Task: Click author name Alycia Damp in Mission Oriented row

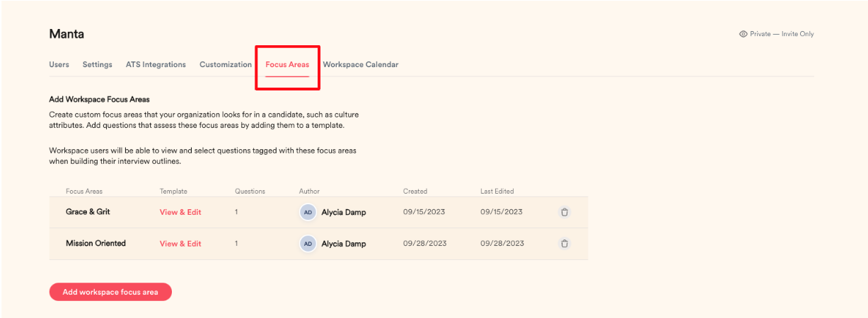Action: point(344,243)
